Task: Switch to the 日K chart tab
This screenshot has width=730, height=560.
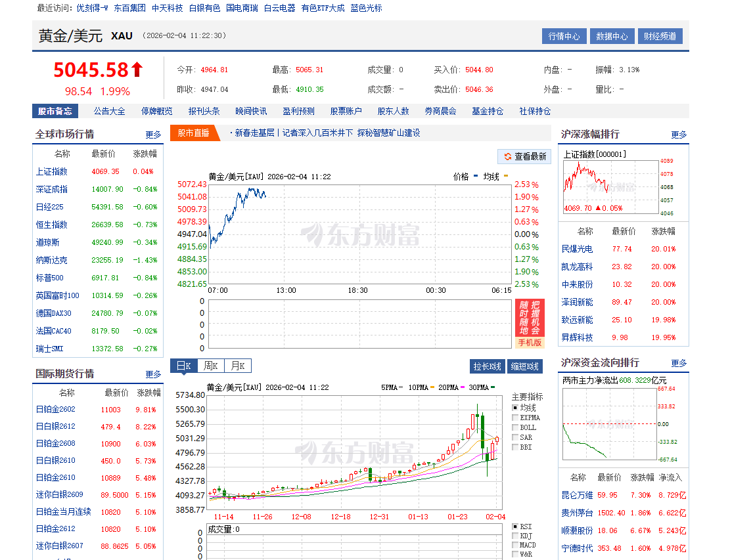Action: [x=184, y=366]
